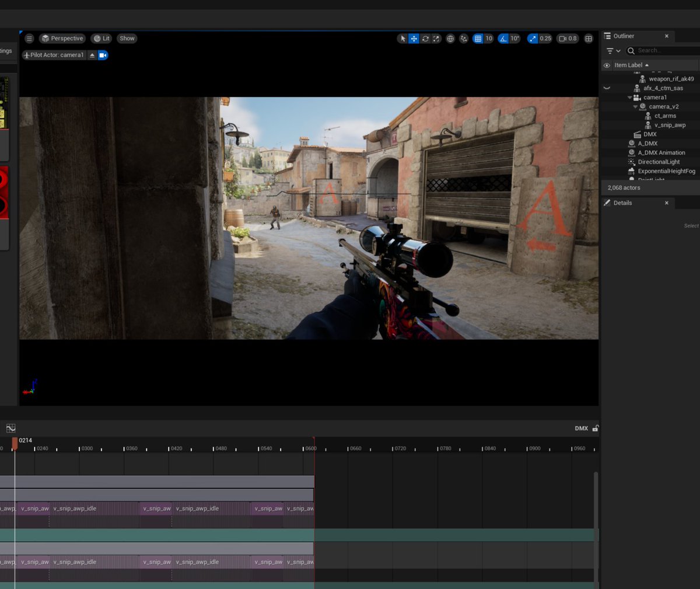Open the Outliner filter options
The width and height of the screenshot is (700, 589).
coord(613,51)
